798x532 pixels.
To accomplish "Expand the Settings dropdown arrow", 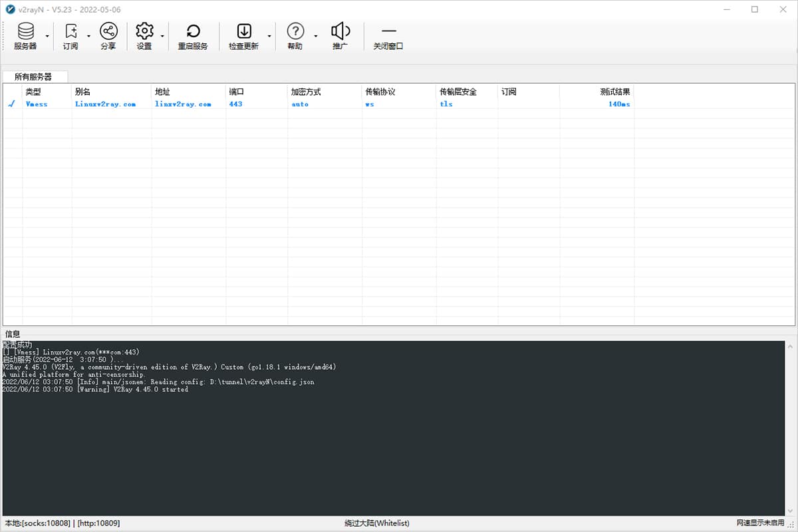I will coord(162,36).
